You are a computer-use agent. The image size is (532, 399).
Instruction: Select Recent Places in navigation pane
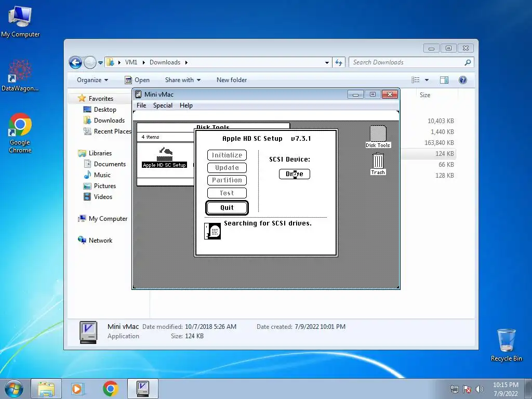(107, 131)
